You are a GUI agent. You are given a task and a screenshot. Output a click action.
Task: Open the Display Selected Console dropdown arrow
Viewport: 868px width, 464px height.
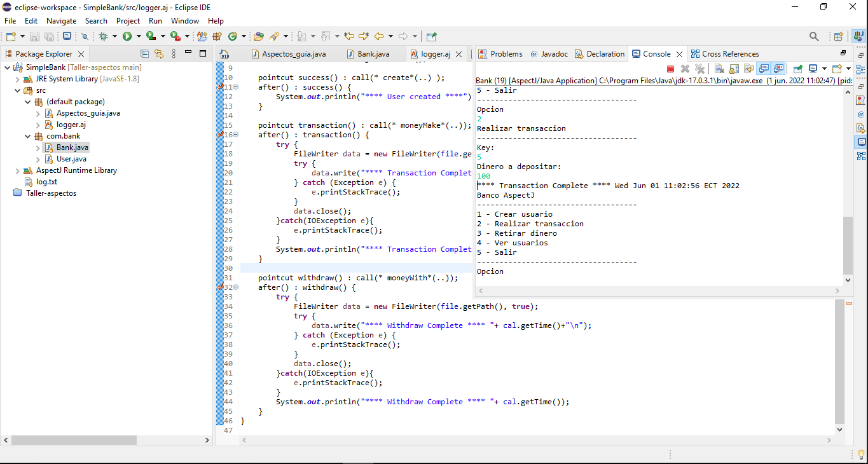coord(824,69)
